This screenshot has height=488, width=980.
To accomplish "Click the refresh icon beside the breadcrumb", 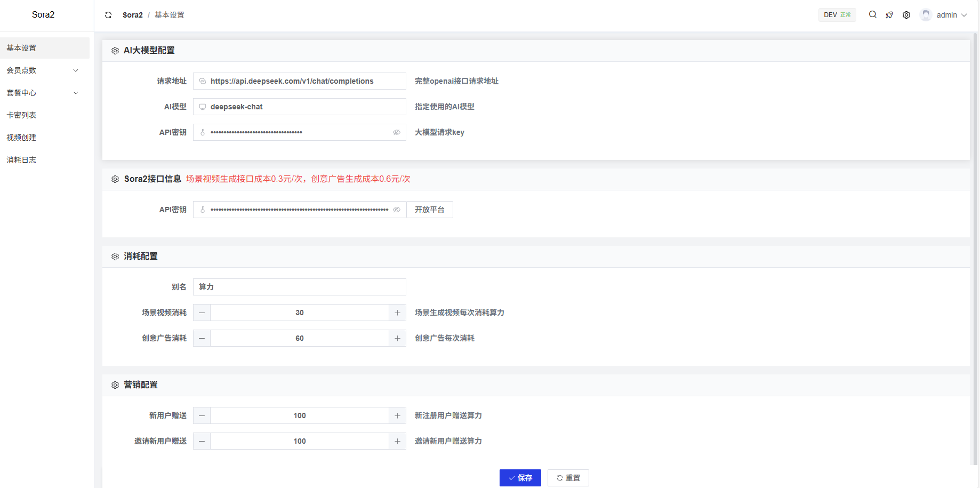I will click(108, 15).
